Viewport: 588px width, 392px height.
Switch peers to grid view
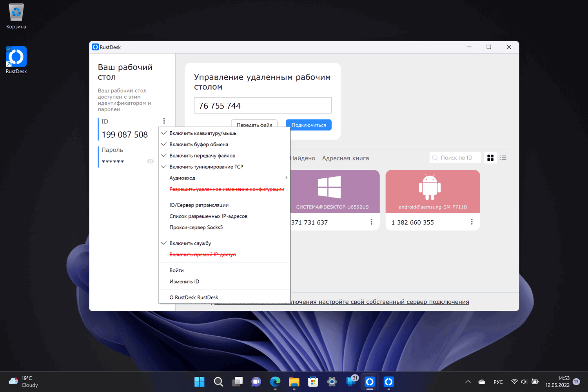click(490, 158)
